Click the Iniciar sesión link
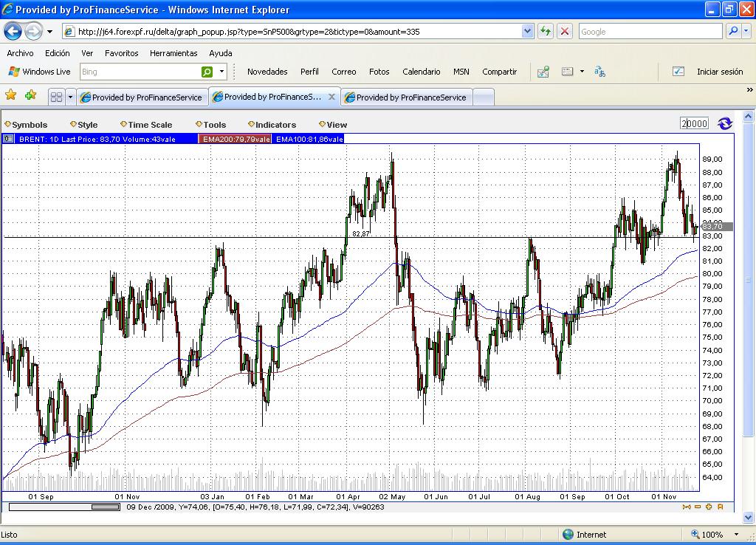This screenshot has height=545, width=756. [719, 72]
